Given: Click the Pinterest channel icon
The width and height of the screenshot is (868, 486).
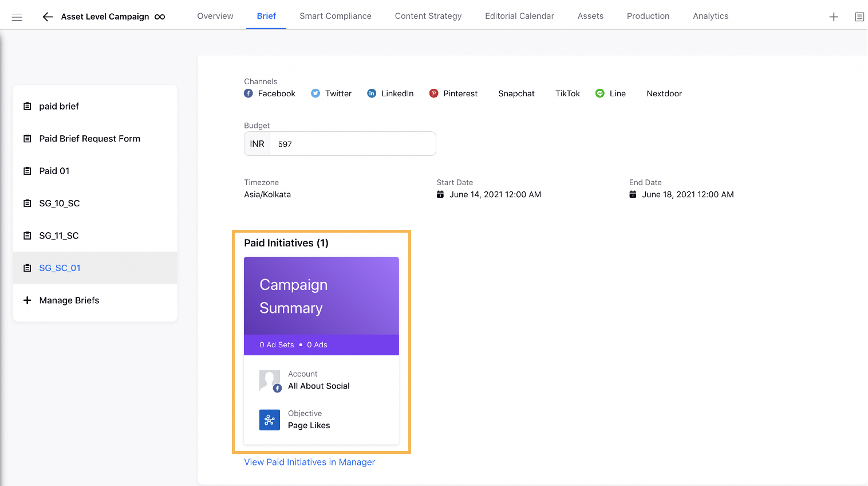Looking at the screenshot, I should [434, 93].
